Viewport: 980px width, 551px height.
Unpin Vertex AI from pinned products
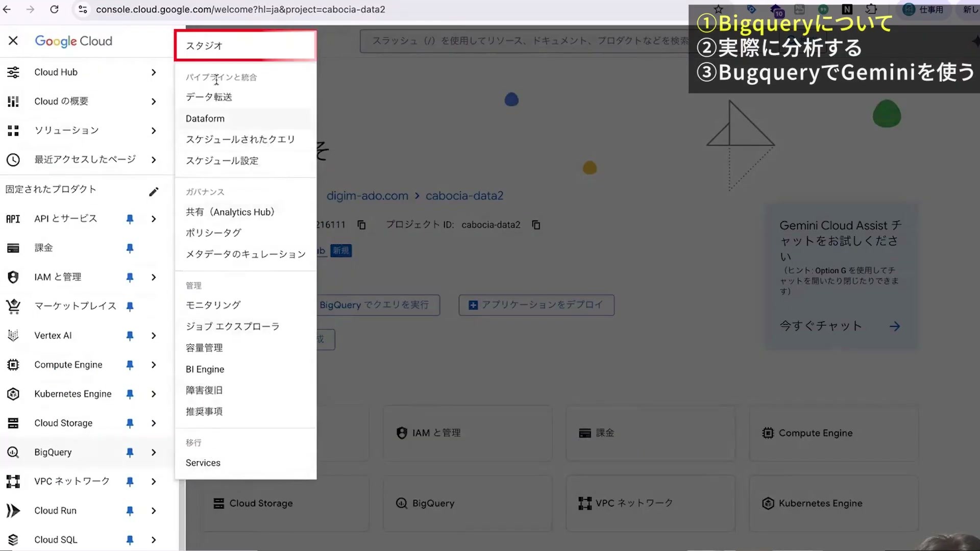coord(130,335)
